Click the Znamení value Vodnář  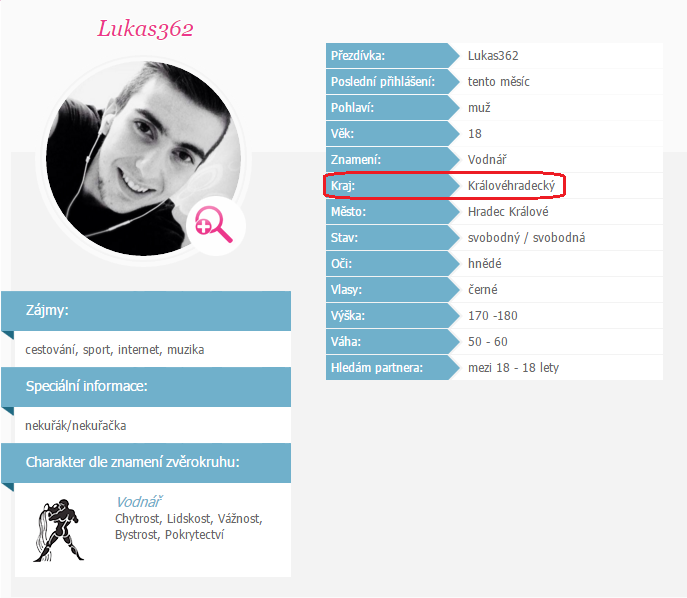point(487,159)
